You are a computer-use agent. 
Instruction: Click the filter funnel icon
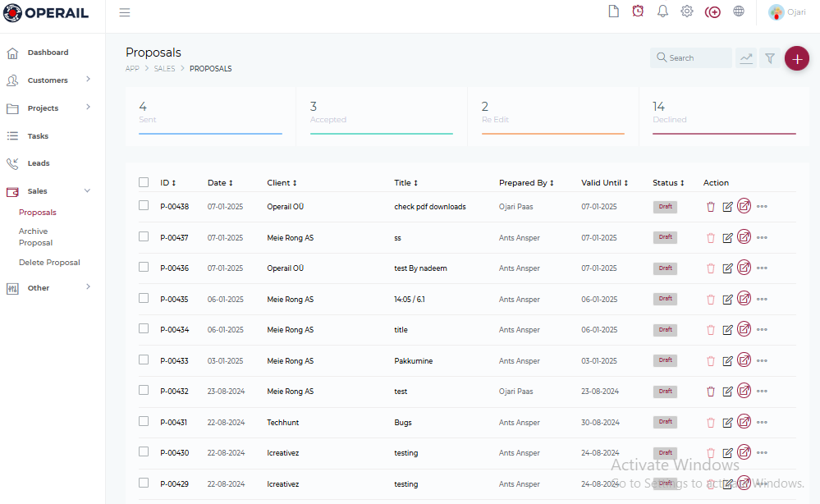pyautogui.click(x=770, y=58)
